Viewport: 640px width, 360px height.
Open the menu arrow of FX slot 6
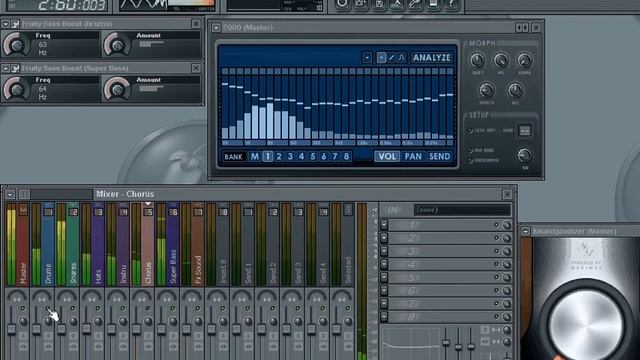point(384,290)
